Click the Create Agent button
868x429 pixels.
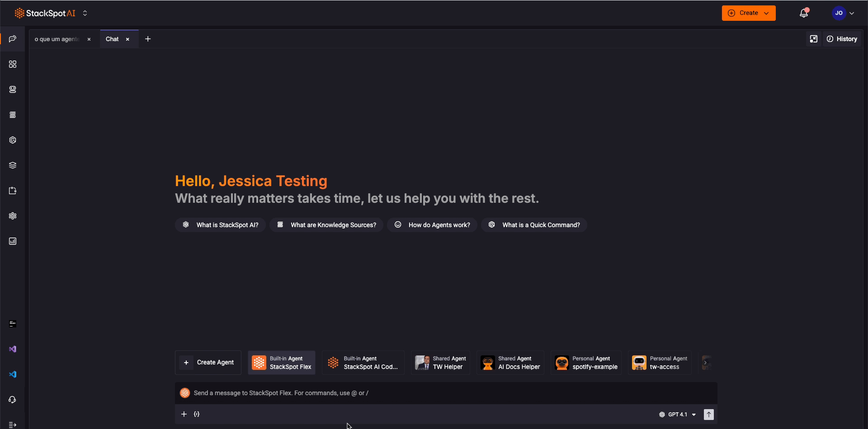208,363
